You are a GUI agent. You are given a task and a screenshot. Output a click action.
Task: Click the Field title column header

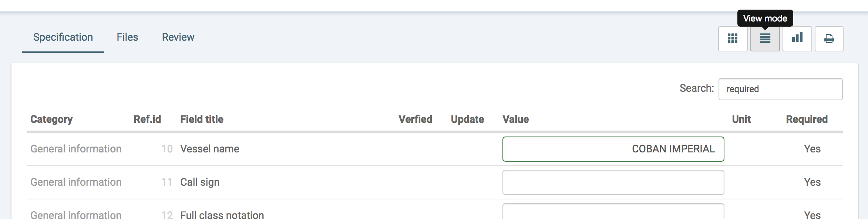(x=202, y=119)
